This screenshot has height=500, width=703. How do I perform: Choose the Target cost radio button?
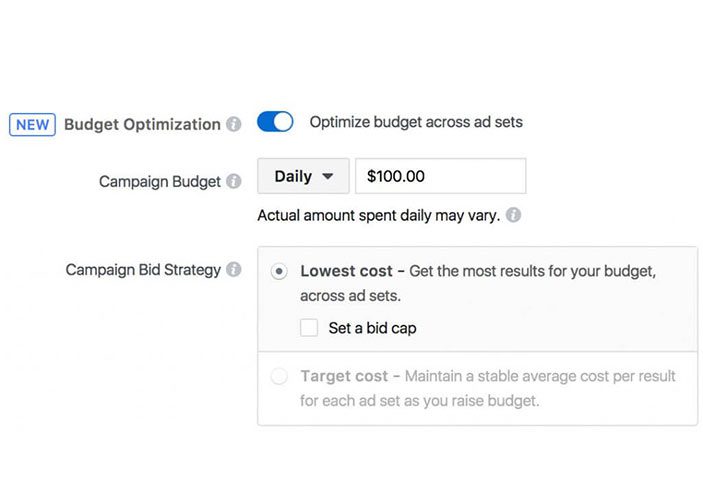pos(279,376)
